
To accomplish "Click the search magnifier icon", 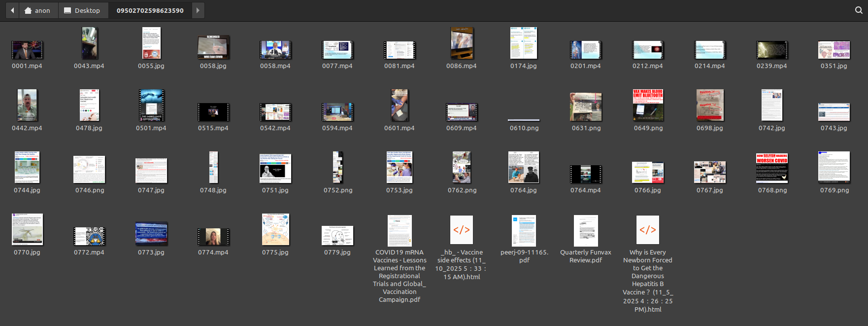I will [859, 10].
